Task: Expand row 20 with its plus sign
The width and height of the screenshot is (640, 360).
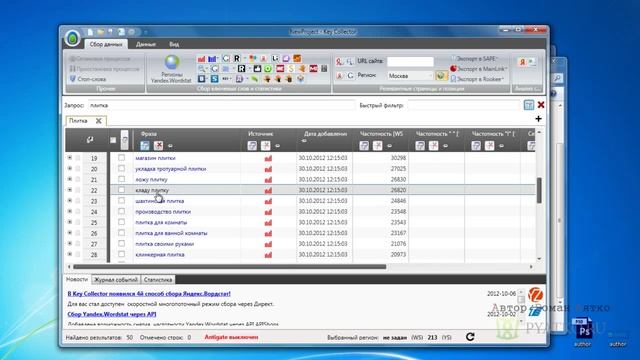Action: click(70, 168)
